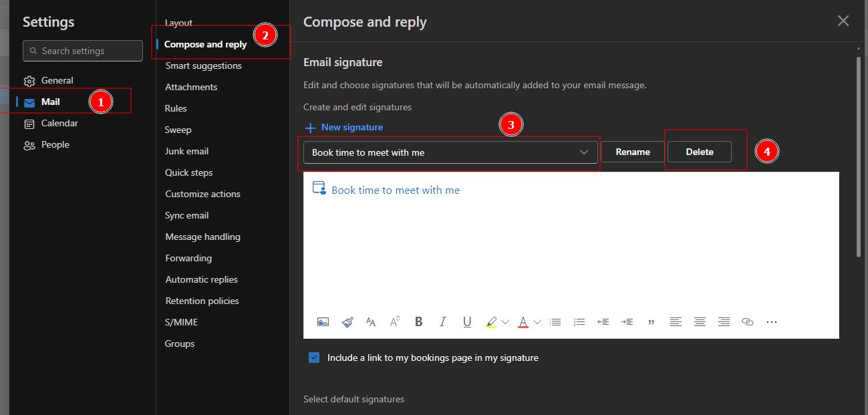Uncheck include bookings page link checkbox
This screenshot has width=868, height=415.
(x=314, y=358)
